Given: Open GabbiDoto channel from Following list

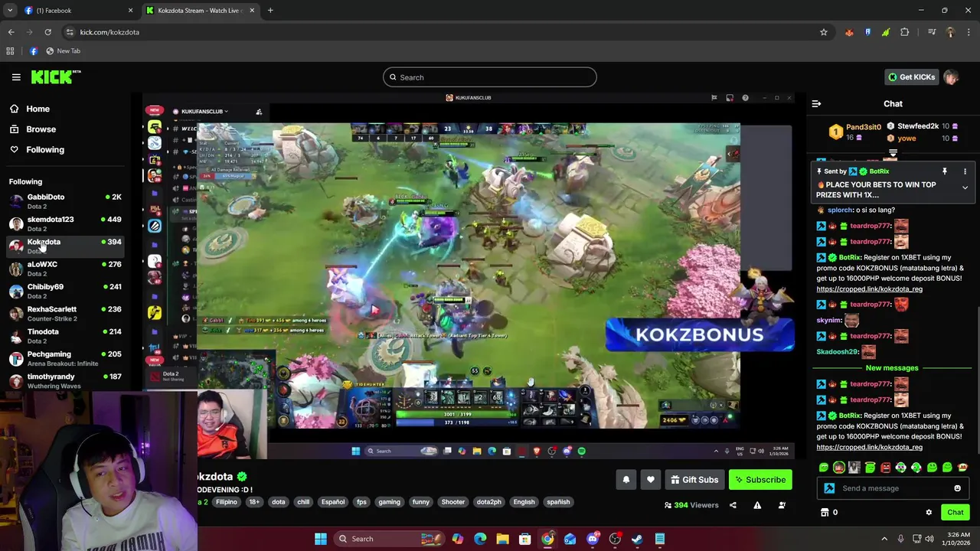Looking at the screenshot, I should 64,201.
